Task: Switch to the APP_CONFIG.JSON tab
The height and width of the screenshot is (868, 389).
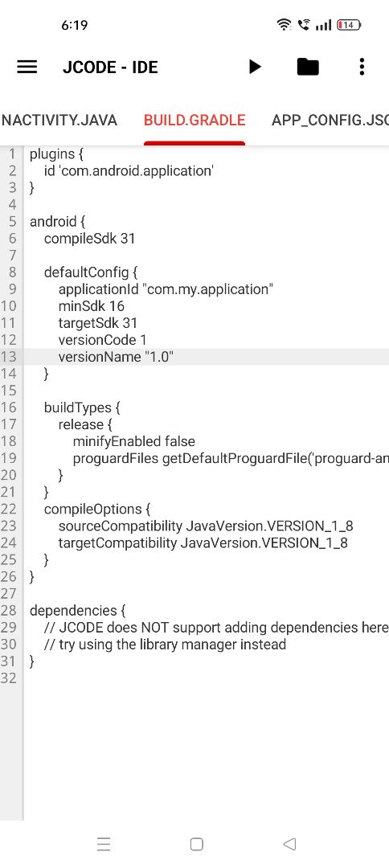Action: (x=330, y=120)
